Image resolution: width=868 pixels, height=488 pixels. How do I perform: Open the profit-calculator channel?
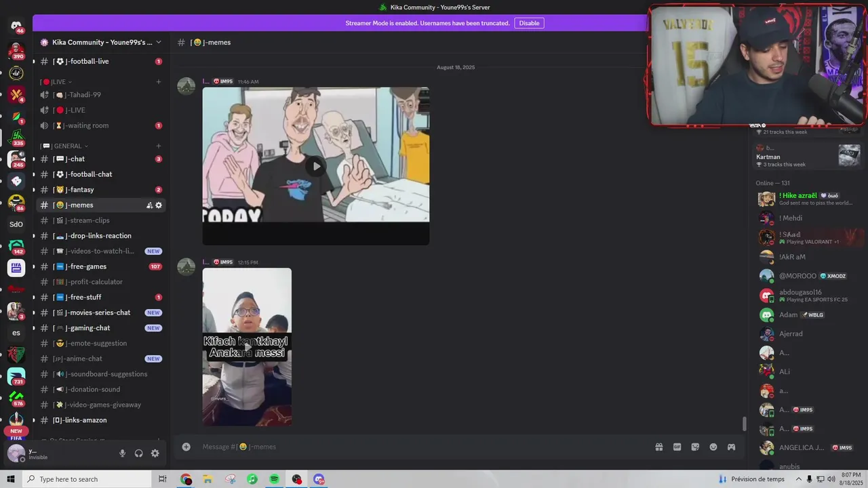point(101,282)
